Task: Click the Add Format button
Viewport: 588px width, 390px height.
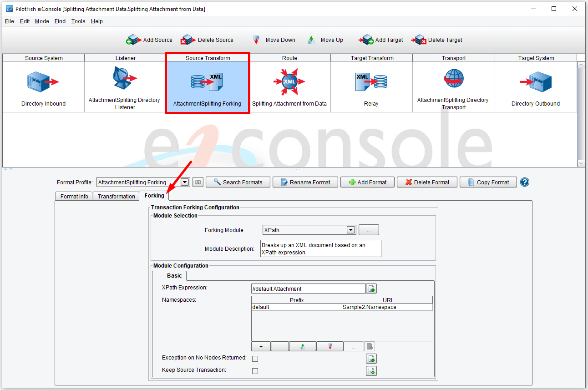Action: pyautogui.click(x=367, y=182)
